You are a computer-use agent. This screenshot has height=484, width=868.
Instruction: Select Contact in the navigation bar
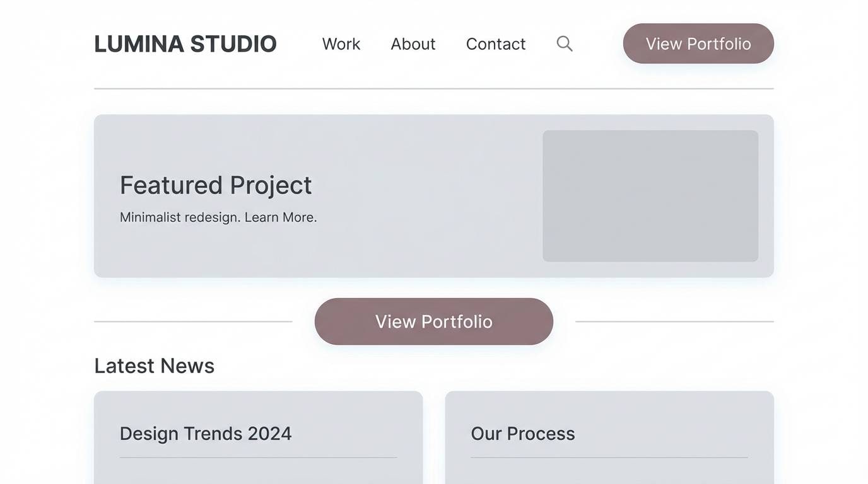496,43
